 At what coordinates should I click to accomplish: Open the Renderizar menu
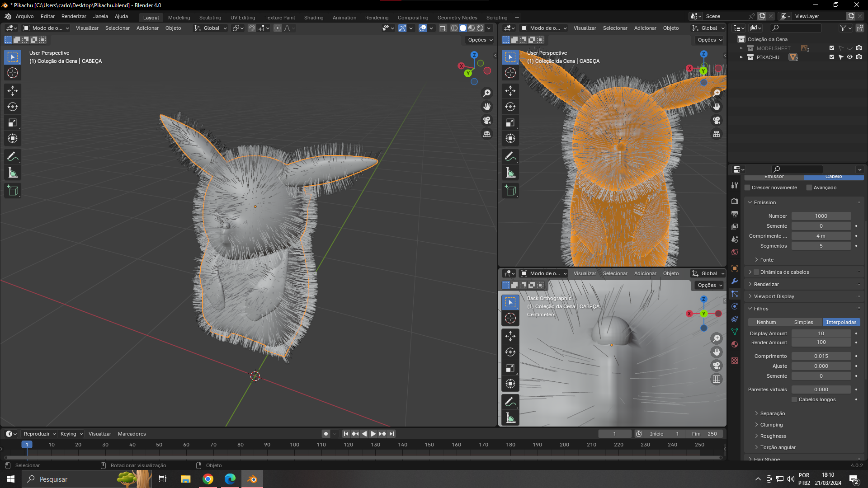pyautogui.click(x=74, y=16)
